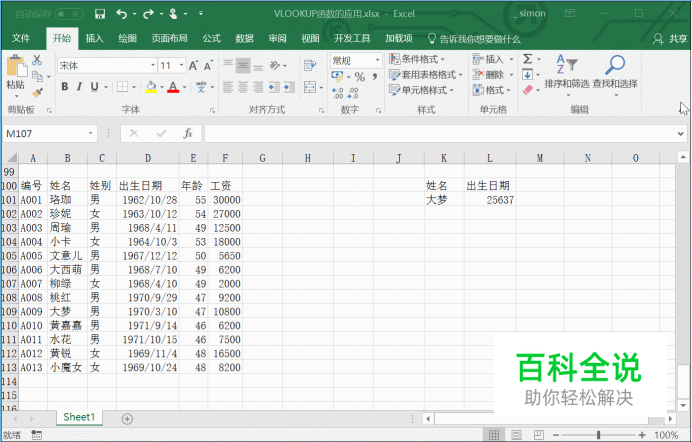Cut selection with scissors icon
692x442 pixels.
coord(37,60)
